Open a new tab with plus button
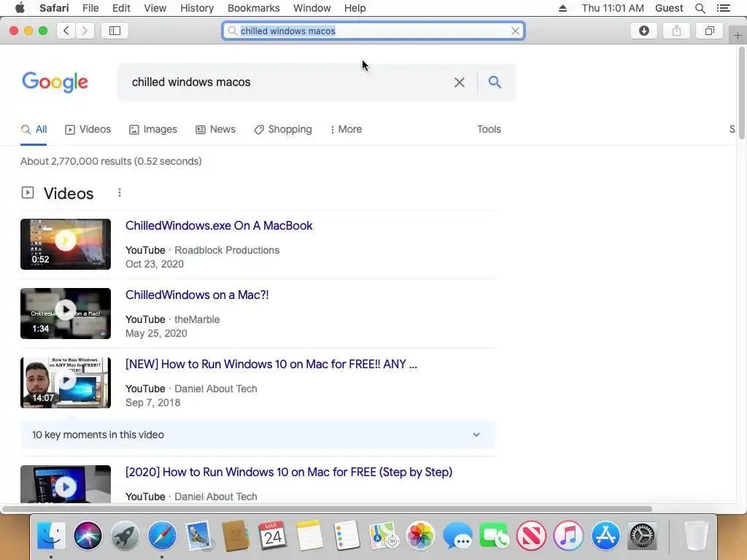This screenshot has width=747, height=560. [738, 35]
